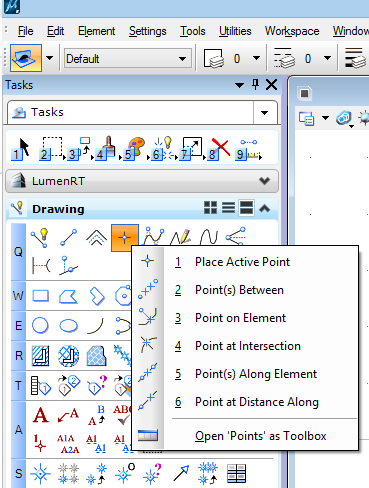Select the Delete Element red X tool
This screenshot has height=488, width=369.
pyautogui.click(x=219, y=149)
